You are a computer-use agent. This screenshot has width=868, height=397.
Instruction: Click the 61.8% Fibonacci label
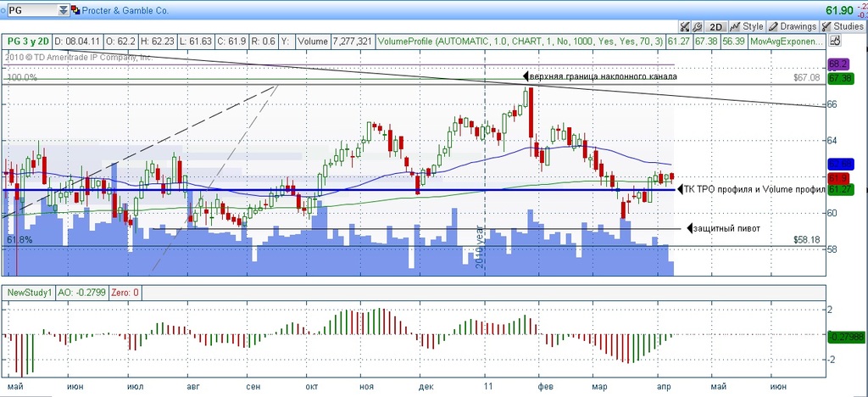coord(20,240)
